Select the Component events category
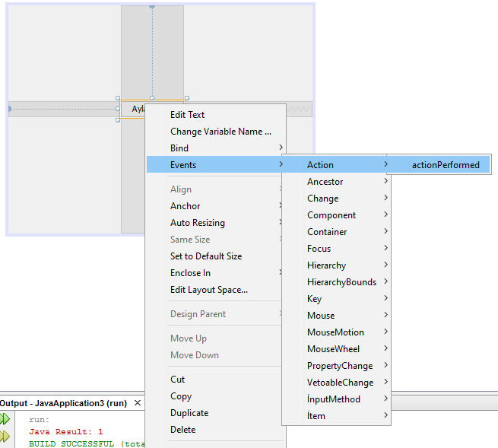This screenshot has height=448, width=498. [x=336, y=215]
